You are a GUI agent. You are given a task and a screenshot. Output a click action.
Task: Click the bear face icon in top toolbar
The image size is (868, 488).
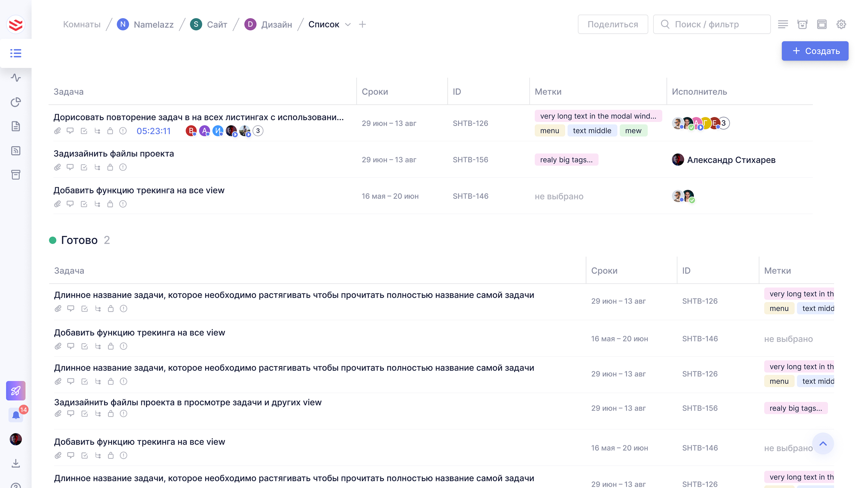point(802,24)
